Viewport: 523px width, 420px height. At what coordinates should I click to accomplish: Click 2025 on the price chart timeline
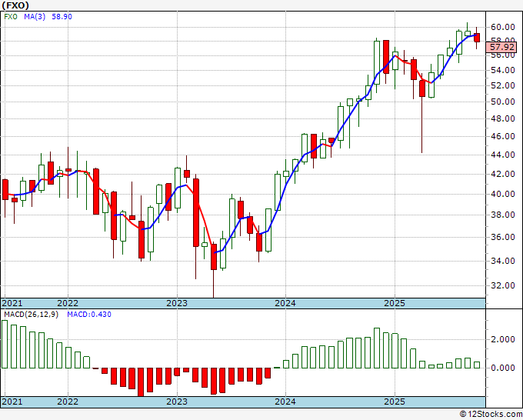click(x=395, y=303)
